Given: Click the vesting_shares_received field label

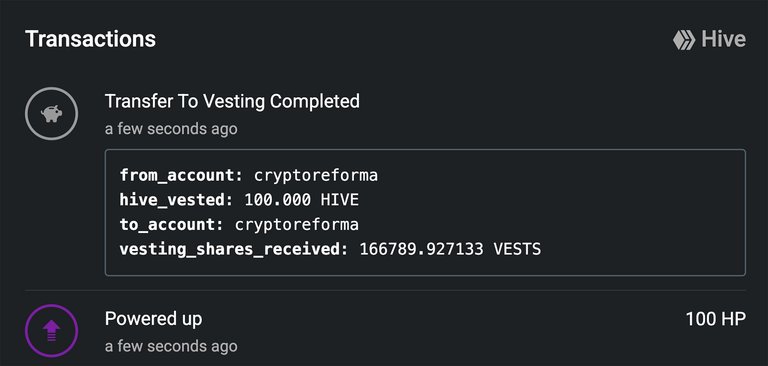Looking at the screenshot, I should [234, 249].
